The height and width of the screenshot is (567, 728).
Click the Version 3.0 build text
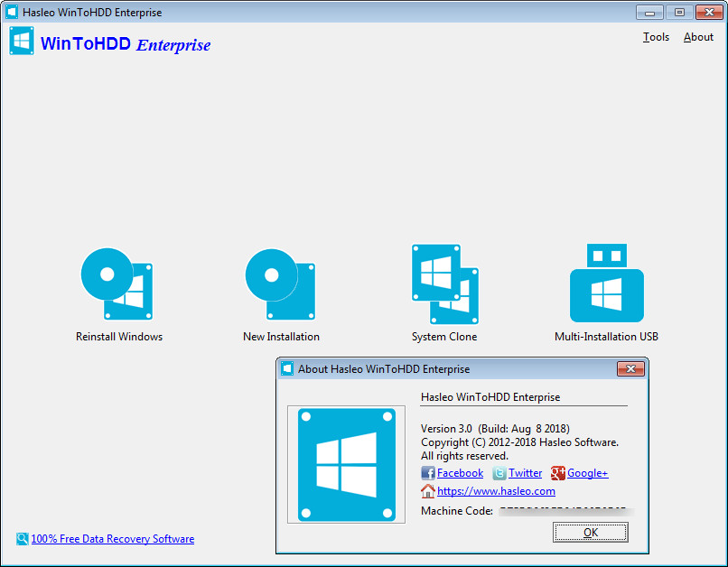pos(495,429)
